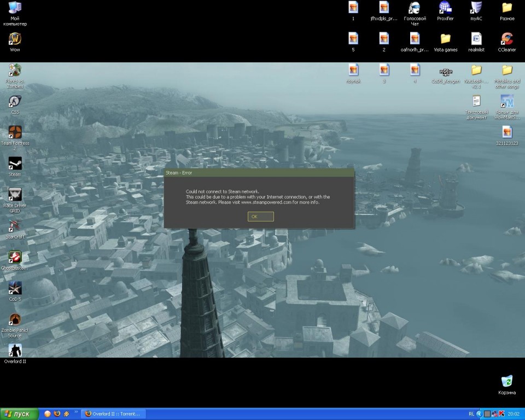Image resolution: width=525 pixels, height=420 pixels.
Task: Select the risynok file icon
Action: (x=353, y=74)
